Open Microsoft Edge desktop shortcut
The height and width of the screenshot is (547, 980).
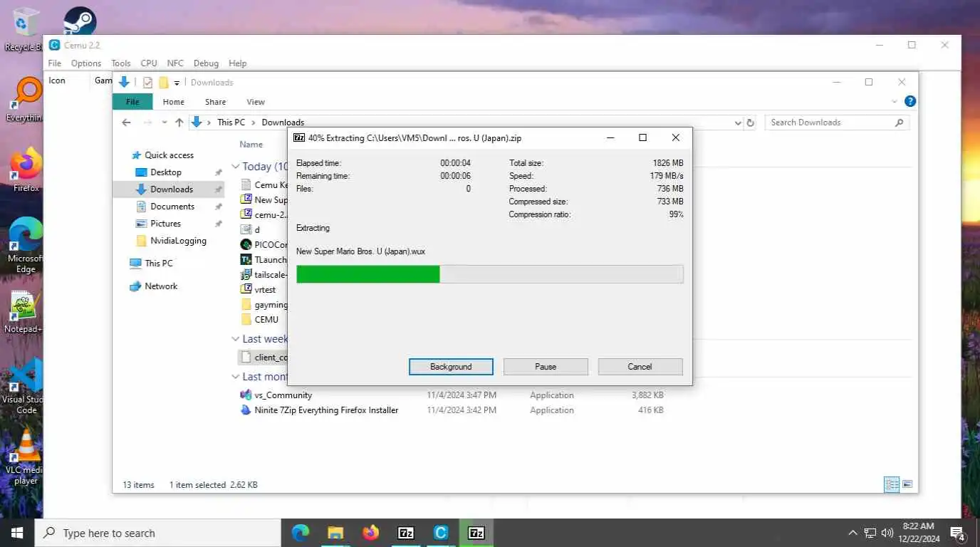(26, 245)
